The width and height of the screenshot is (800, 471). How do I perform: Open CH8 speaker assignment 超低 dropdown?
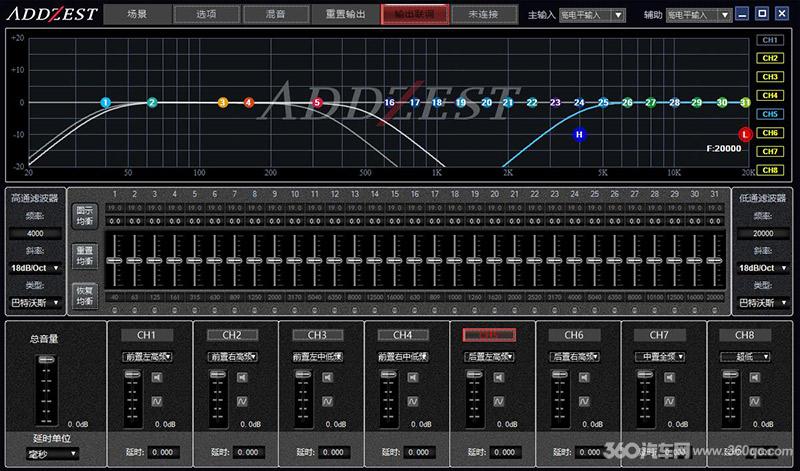(745, 357)
